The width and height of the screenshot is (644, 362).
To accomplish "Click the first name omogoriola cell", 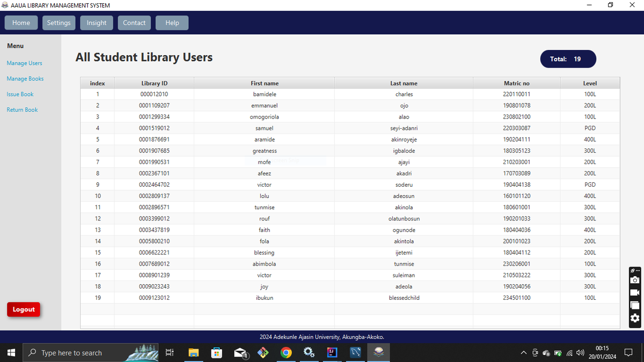I will pyautogui.click(x=265, y=117).
